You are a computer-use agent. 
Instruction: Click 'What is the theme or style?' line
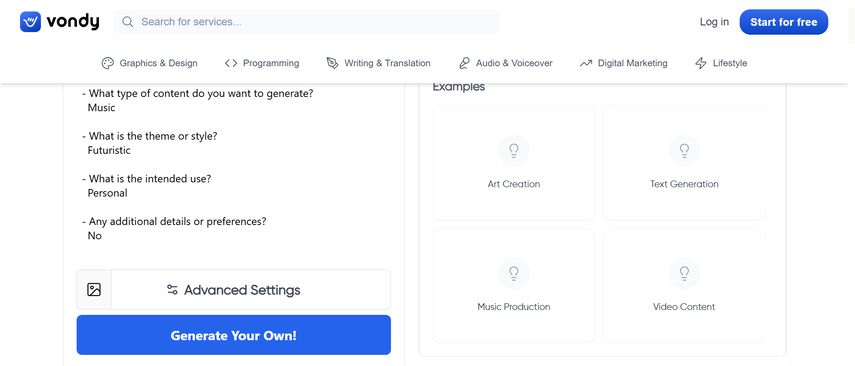point(149,136)
